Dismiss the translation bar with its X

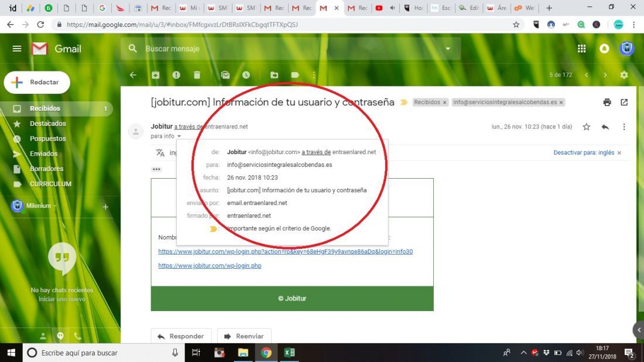(x=619, y=153)
